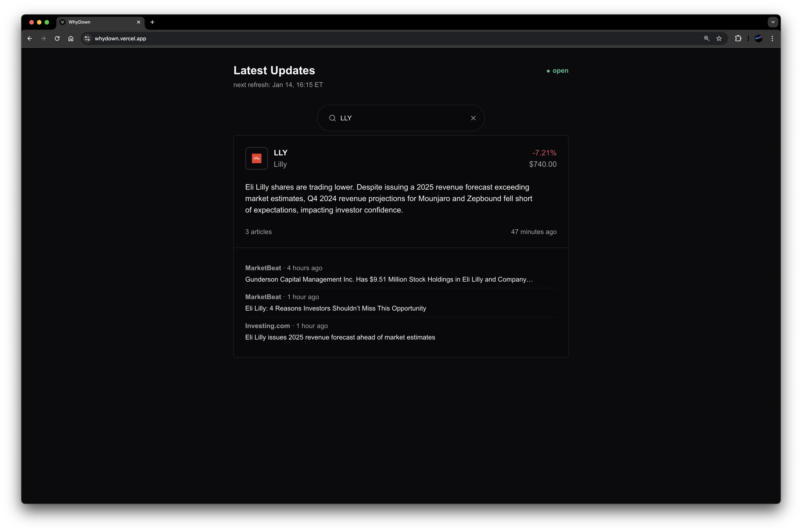Open the browser profile avatar
802x532 pixels.
(759, 39)
